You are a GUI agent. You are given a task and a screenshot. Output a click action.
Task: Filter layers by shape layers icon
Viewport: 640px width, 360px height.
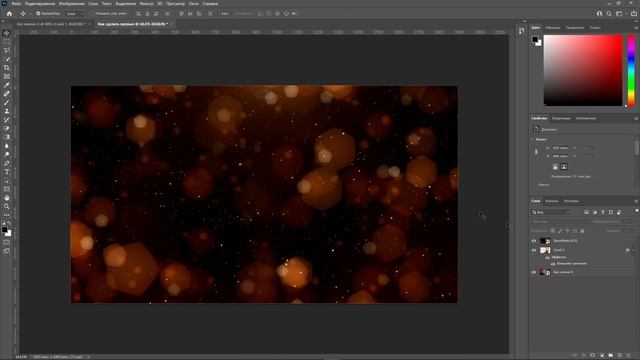(x=611, y=212)
